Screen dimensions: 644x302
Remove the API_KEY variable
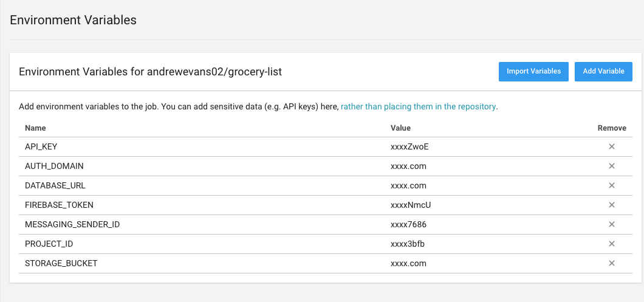pos(612,146)
